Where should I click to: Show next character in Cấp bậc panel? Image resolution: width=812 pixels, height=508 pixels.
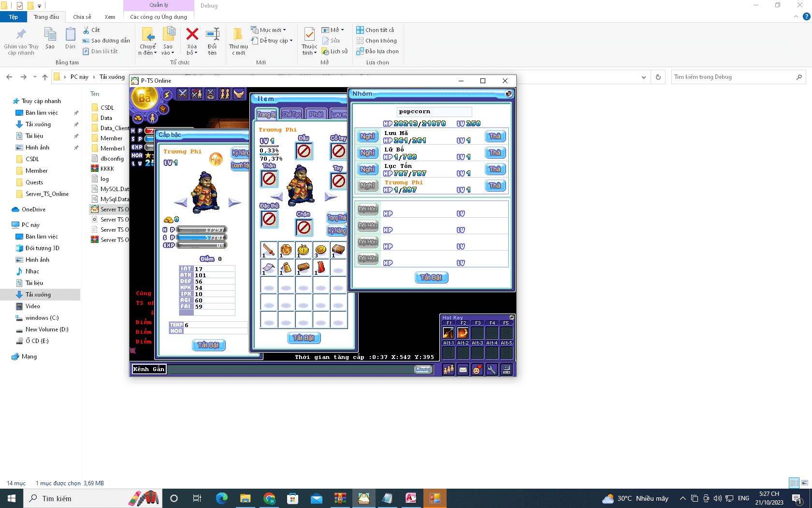coord(234,202)
